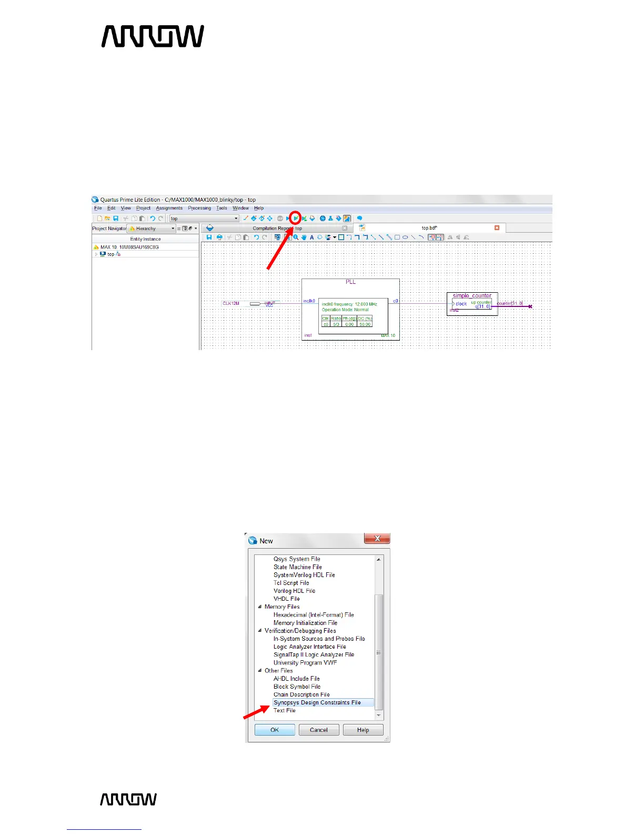Open the Assignments menu
The height and width of the screenshot is (834, 644).
[169, 208]
